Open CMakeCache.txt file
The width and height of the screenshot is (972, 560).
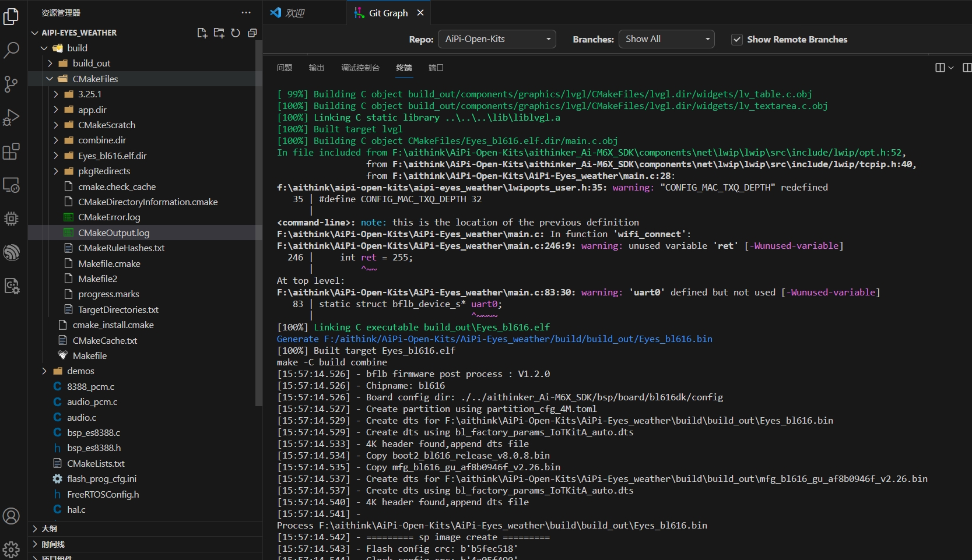point(104,340)
